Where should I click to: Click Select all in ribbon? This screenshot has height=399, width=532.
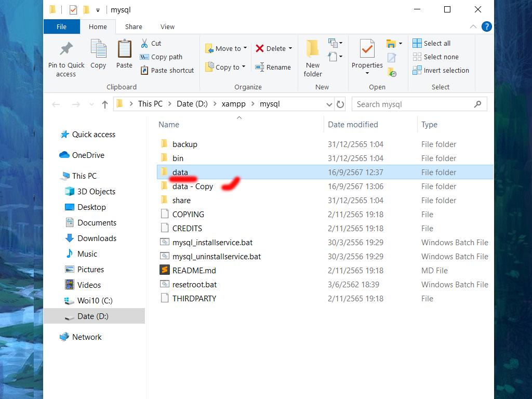[x=432, y=43]
